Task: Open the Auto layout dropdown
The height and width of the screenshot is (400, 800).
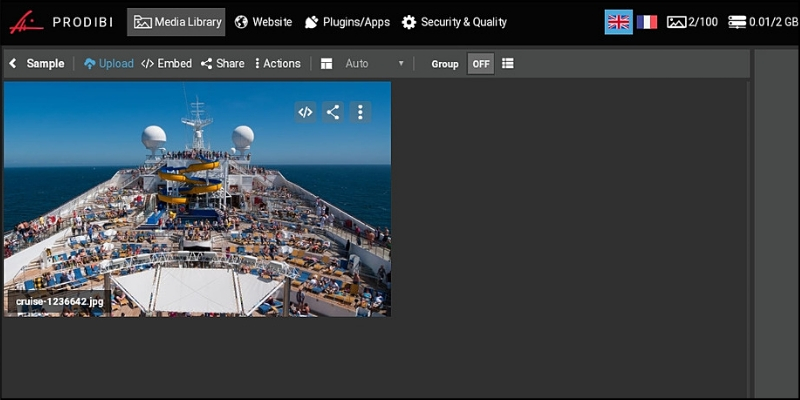Action: point(374,64)
